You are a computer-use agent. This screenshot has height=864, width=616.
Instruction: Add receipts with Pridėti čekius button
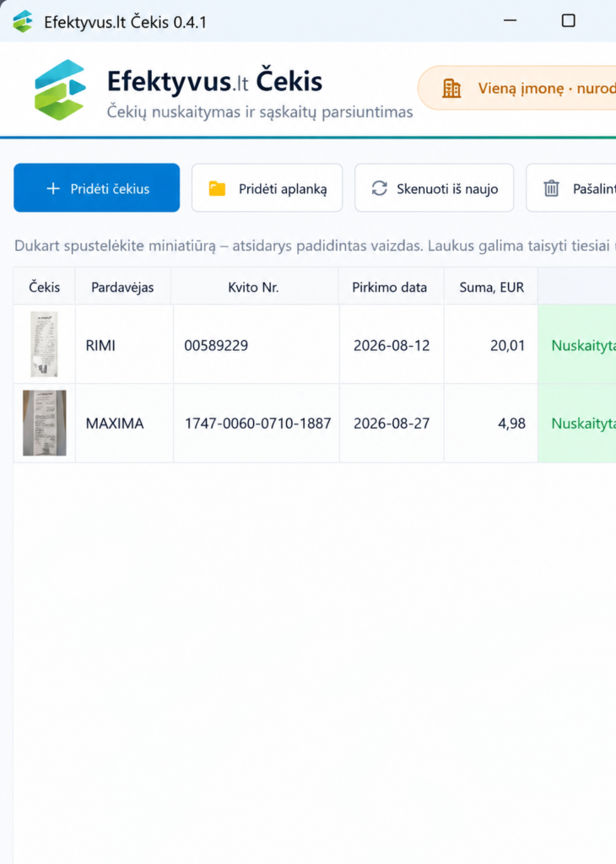point(97,187)
